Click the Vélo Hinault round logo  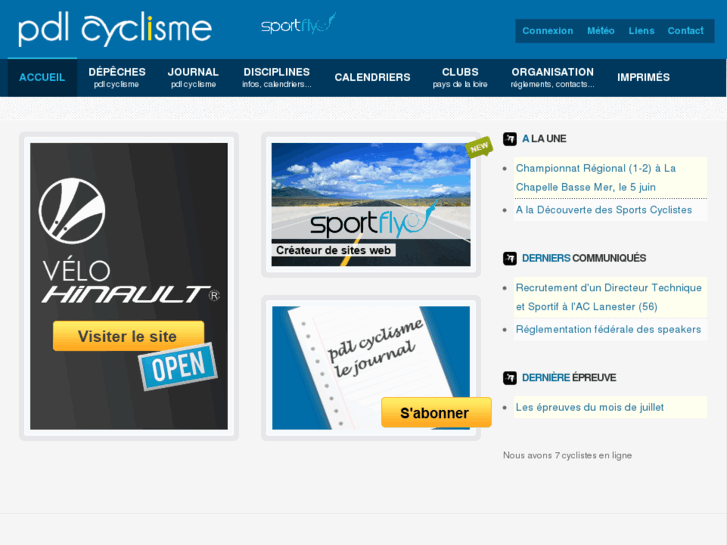(x=72, y=211)
